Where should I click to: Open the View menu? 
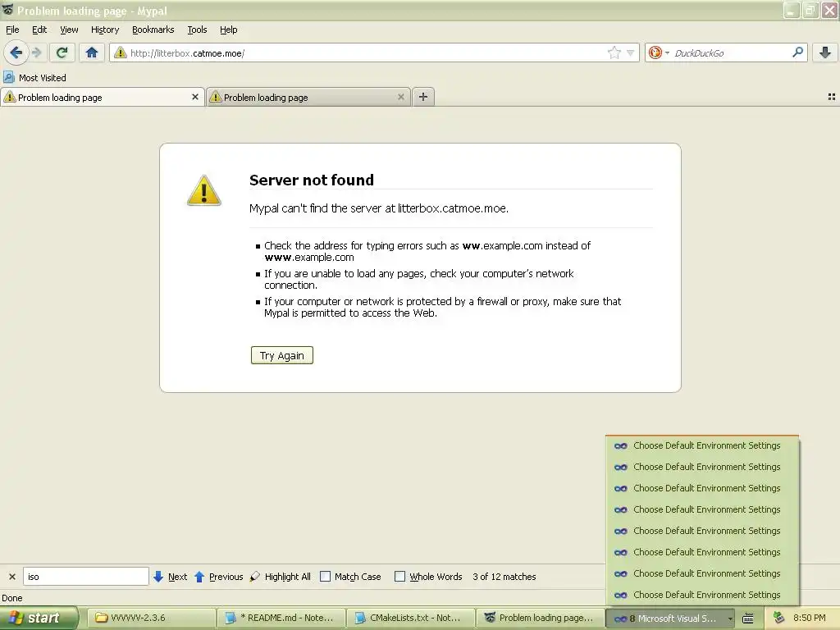tap(69, 30)
